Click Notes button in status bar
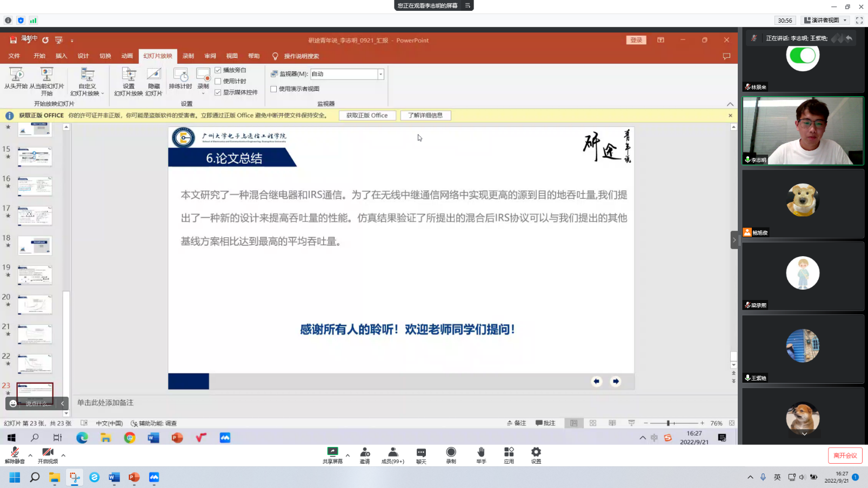Viewport: 868px width, 488px height. (x=516, y=423)
